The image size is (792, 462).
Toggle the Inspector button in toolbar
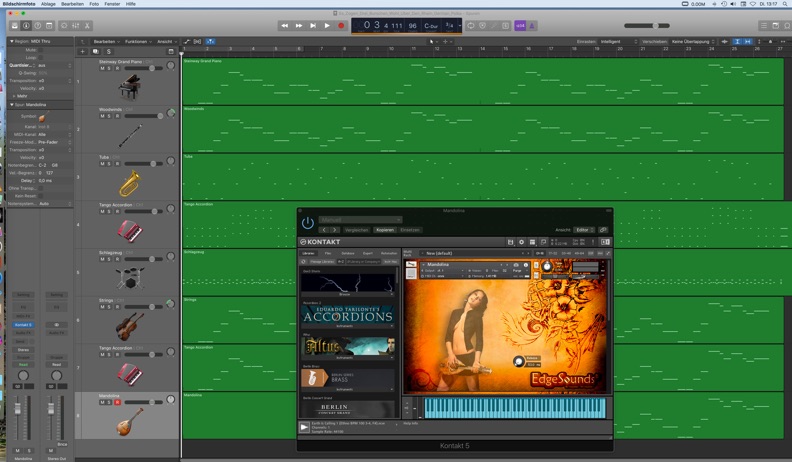26,25
